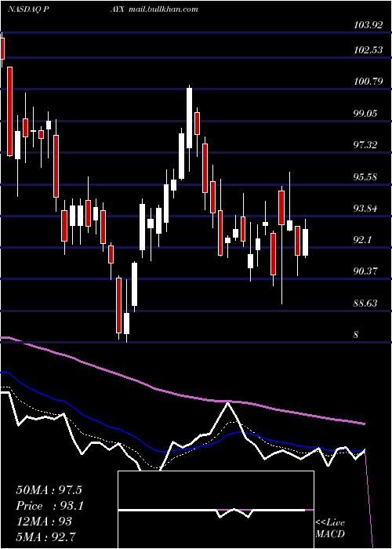Select the 92.1 price axis label
The image size is (392, 549).
point(362,240)
